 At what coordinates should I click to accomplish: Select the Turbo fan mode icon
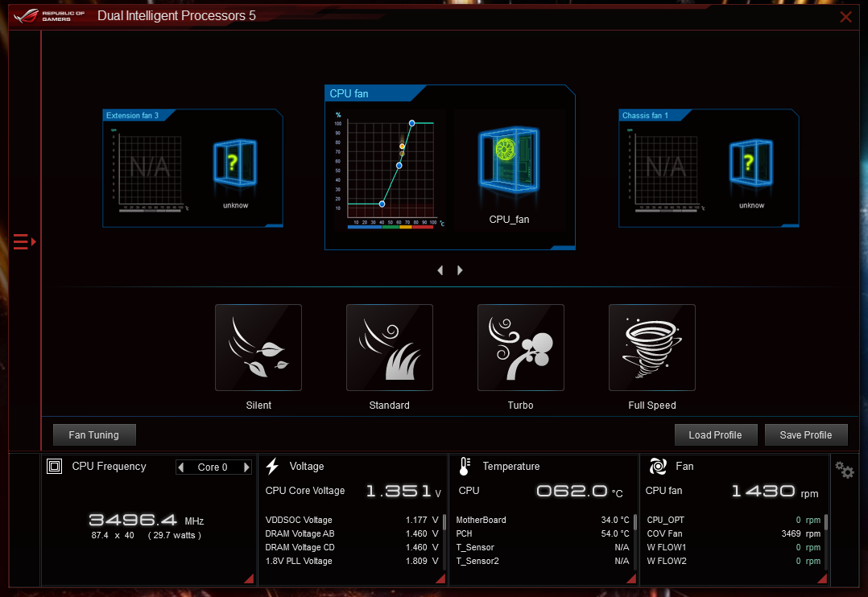click(x=521, y=348)
